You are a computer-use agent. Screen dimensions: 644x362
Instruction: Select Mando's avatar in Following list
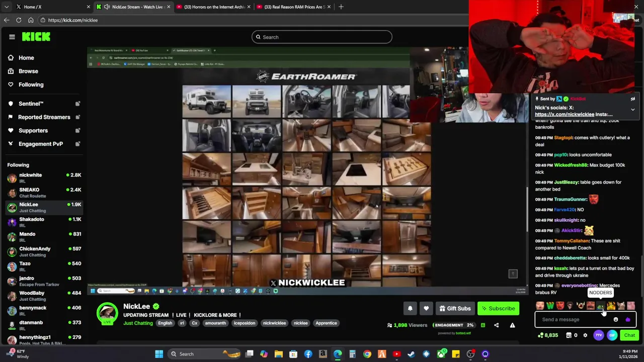12,237
